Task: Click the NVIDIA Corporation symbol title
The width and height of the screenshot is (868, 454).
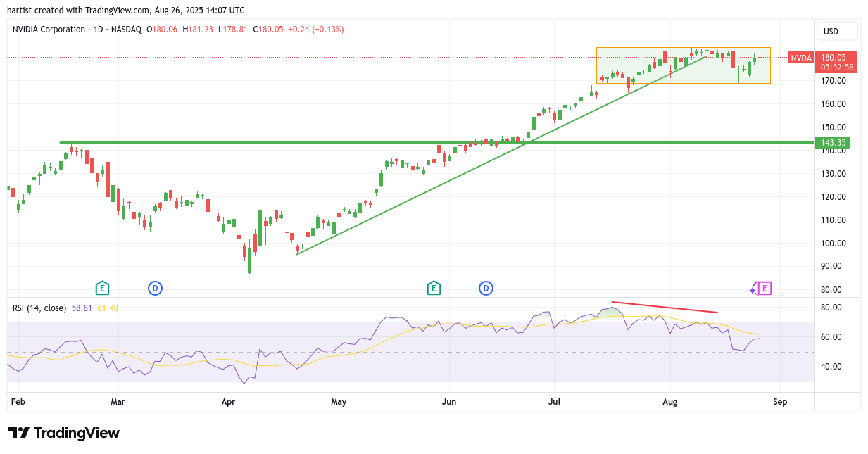Action: tap(49, 30)
